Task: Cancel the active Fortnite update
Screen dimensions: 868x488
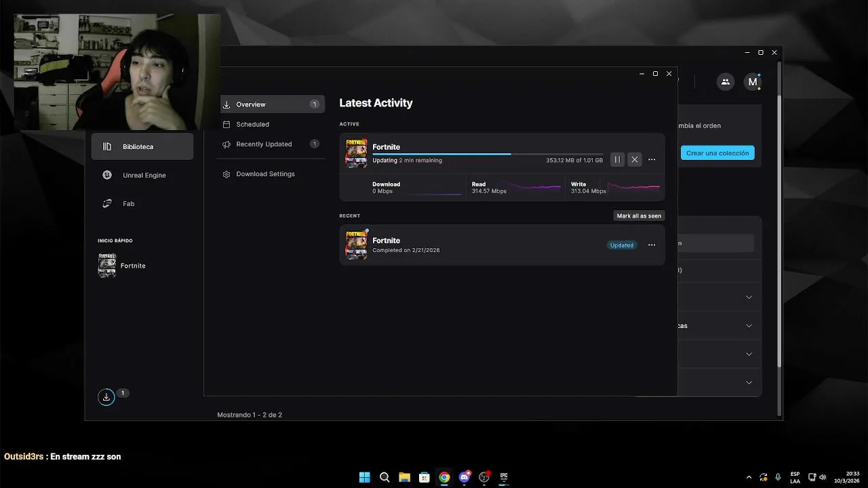Action: [634, 160]
